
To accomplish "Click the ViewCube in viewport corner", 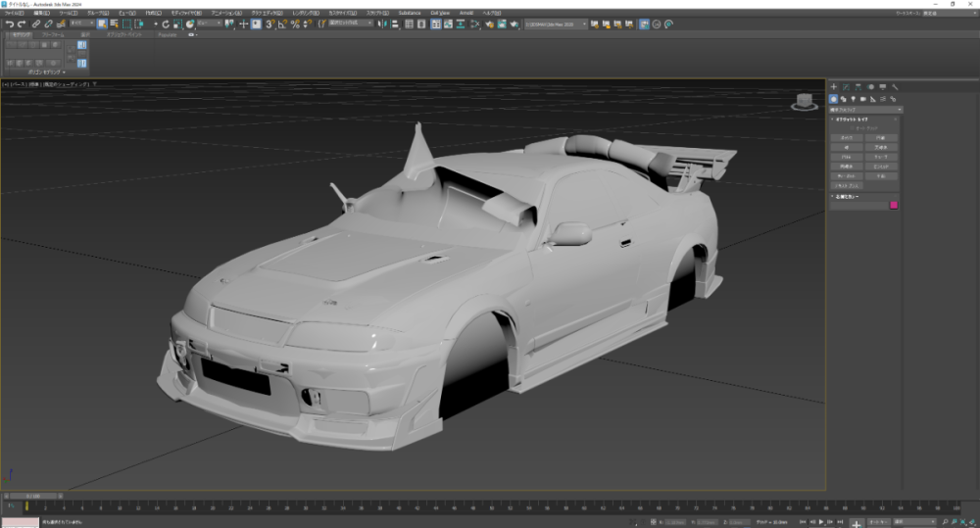I will click(804, 101).
